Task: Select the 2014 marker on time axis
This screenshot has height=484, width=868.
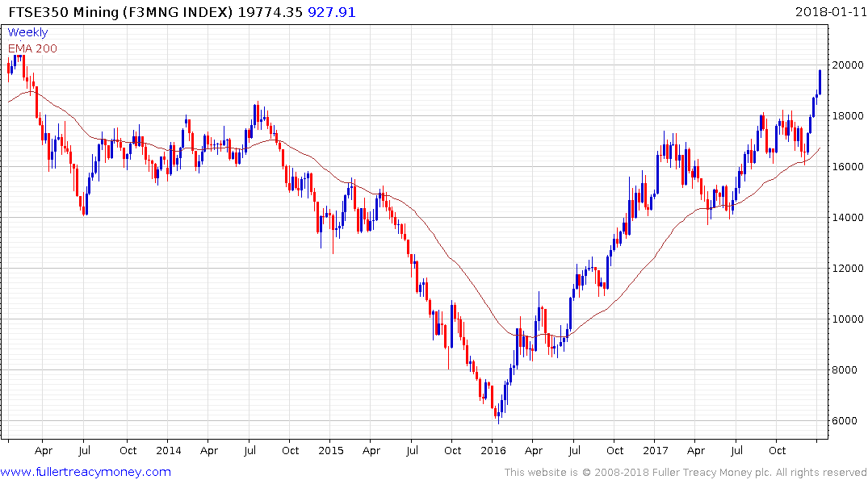Action: [168, 450]
